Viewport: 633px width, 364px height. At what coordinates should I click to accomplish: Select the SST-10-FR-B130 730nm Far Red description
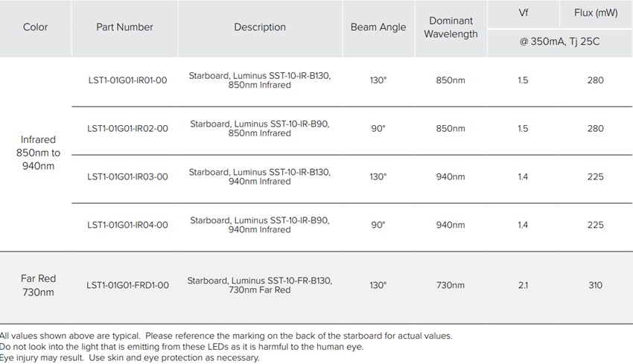(x=260, y=285)
